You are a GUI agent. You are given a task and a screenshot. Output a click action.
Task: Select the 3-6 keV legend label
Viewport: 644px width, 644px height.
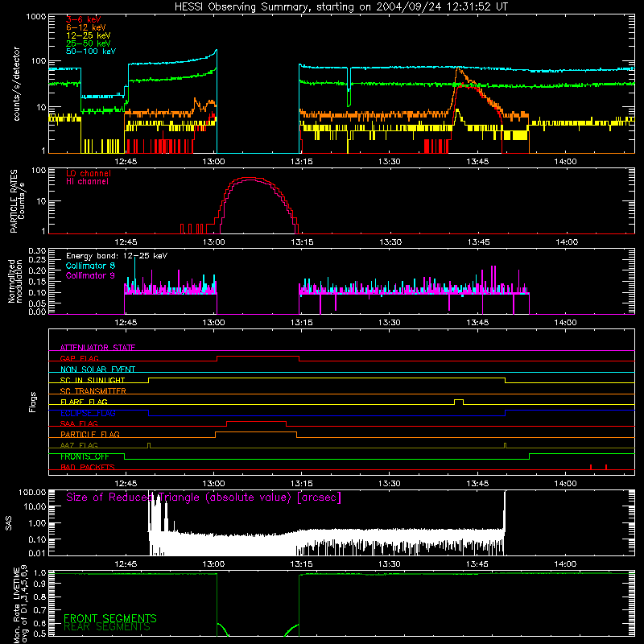[x=83, y=19]
